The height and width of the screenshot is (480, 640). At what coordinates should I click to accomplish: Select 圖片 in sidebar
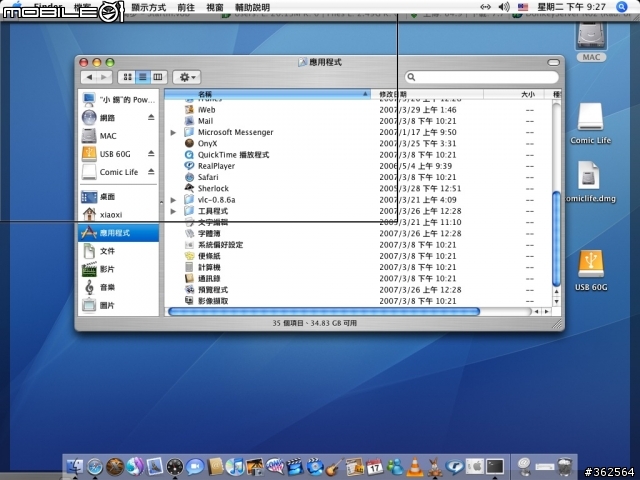pos(118,305)
